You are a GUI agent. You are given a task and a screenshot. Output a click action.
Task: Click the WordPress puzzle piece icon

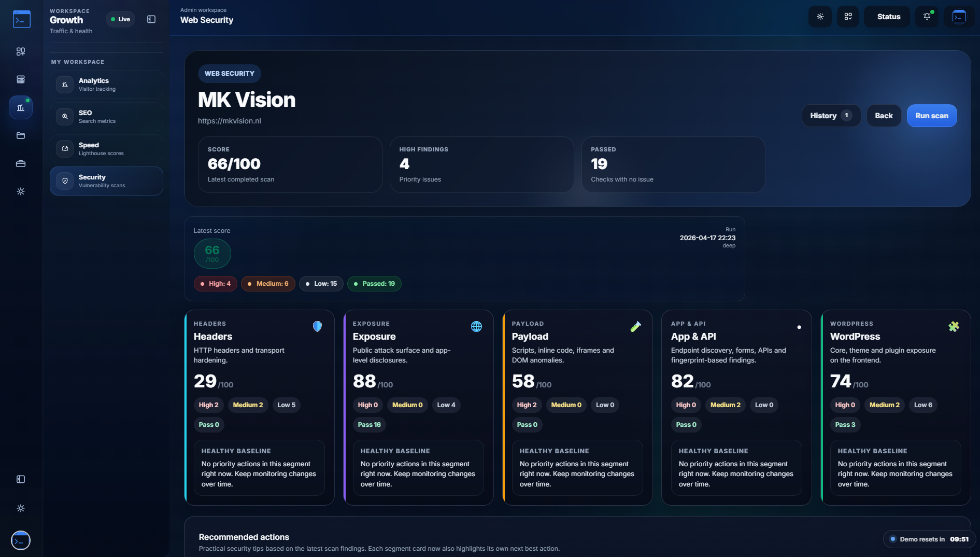[x=954, y=326]
